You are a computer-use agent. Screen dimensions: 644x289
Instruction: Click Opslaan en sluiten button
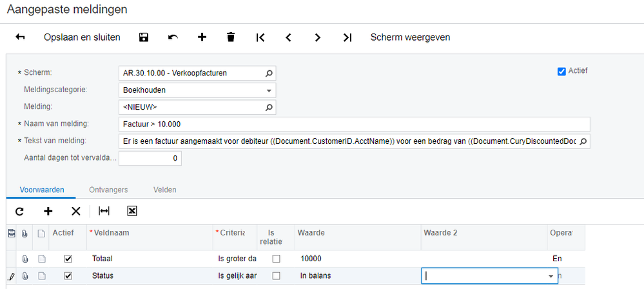click(82, 37)
